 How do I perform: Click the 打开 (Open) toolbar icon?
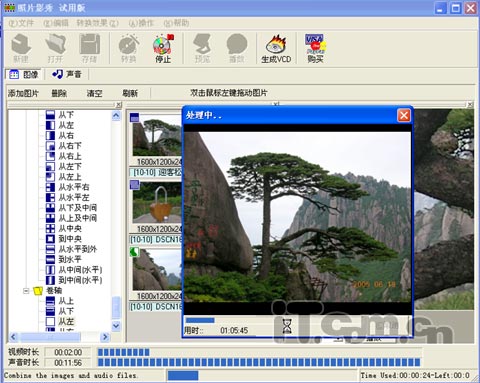pos(55,48)
